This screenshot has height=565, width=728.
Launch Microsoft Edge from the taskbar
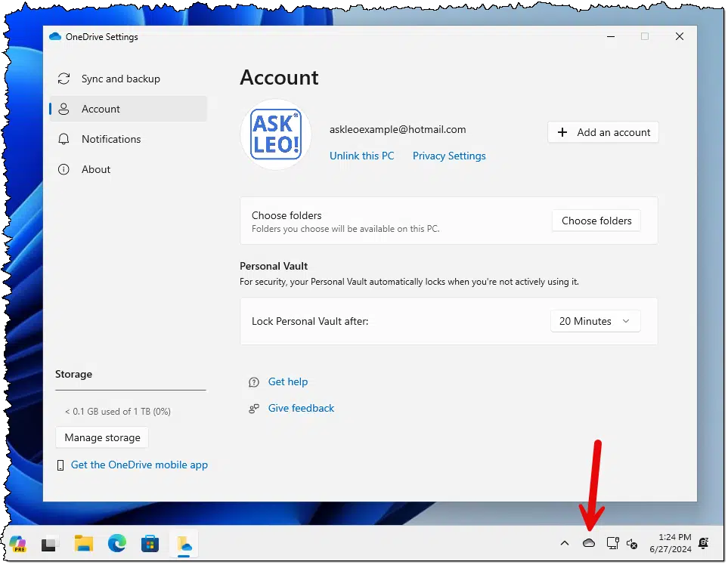tap(117, 543)
